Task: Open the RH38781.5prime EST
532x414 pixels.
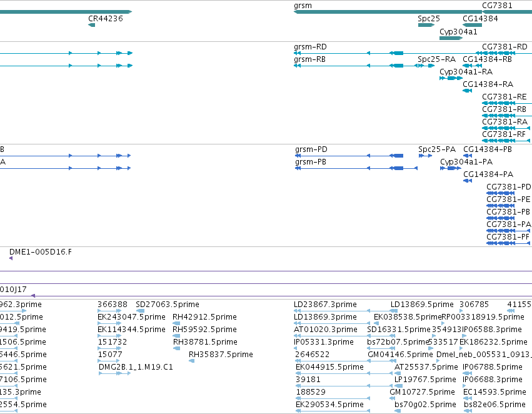Action: 176,348
